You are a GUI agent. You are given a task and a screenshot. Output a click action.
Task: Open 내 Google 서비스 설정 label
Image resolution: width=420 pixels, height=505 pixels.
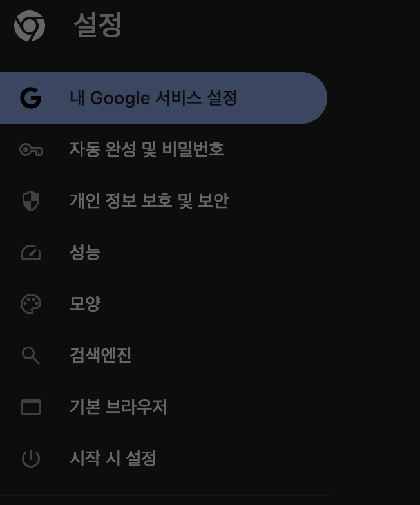point(153,98)
